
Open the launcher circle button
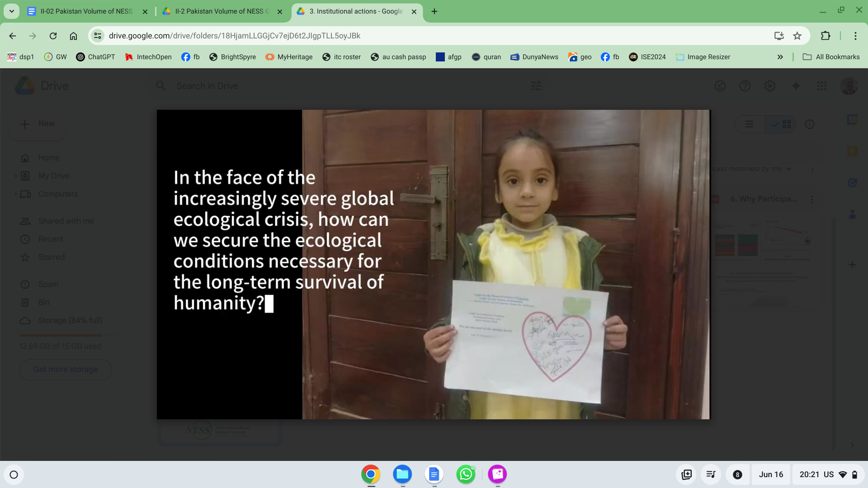pyautogui.click(x=14, y=474)
